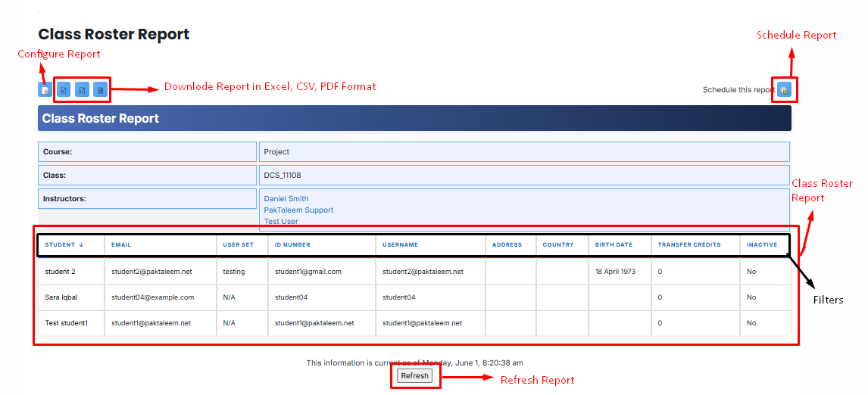The height and width of the screenshot is (395, 868).
Task: Sort by the TRANSFER CREDITS column header
Action: (689, 244)
